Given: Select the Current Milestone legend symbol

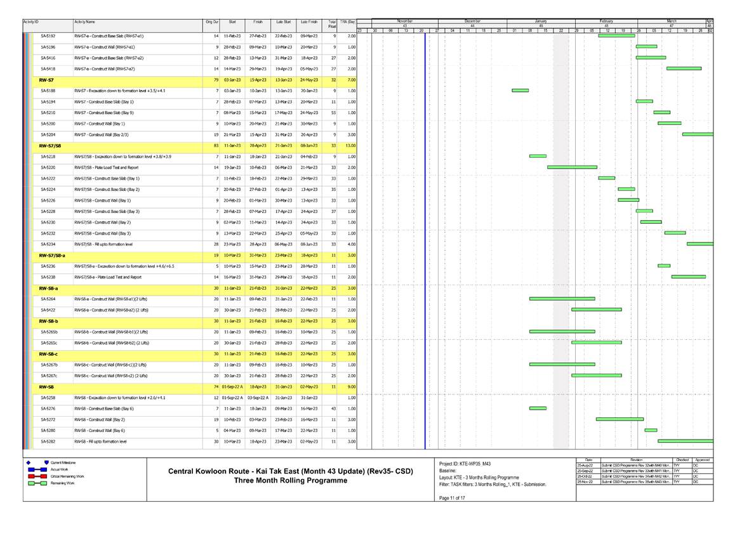Looking at the screenshot, I should tap(29, 464).
